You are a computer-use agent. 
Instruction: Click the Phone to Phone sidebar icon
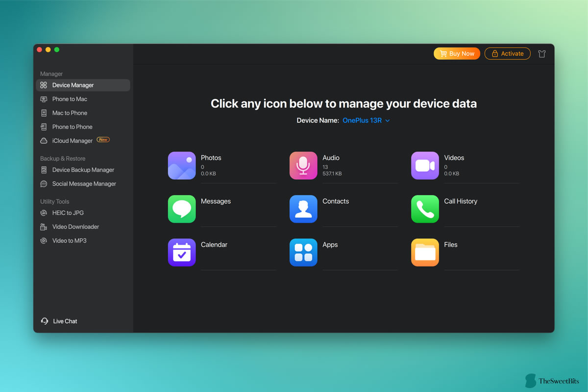pyautogui.click(x=44, y=127)
